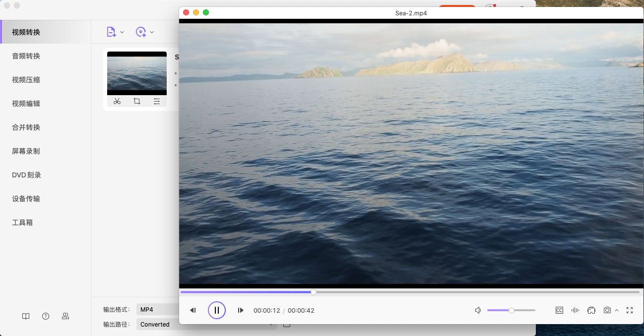
Task: Open the 屏幕录制 sidebar section
Action: pos(26,151)
